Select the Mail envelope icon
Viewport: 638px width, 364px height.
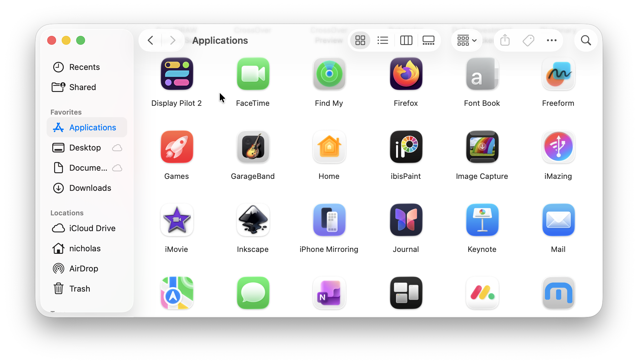pos(558,220)
